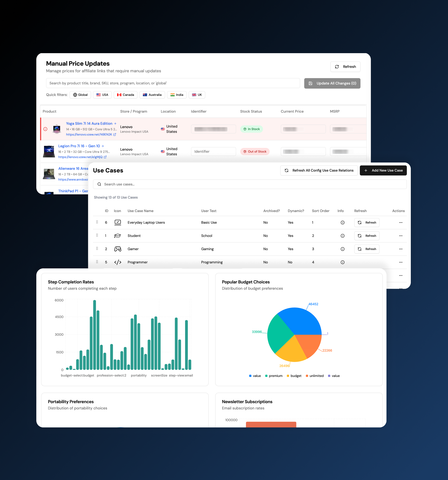The height and width of the screenshot is (480, 448).
Task: Open the Yoga Slim 7i 14 Aura Edition link
Action: pos(91,123)
